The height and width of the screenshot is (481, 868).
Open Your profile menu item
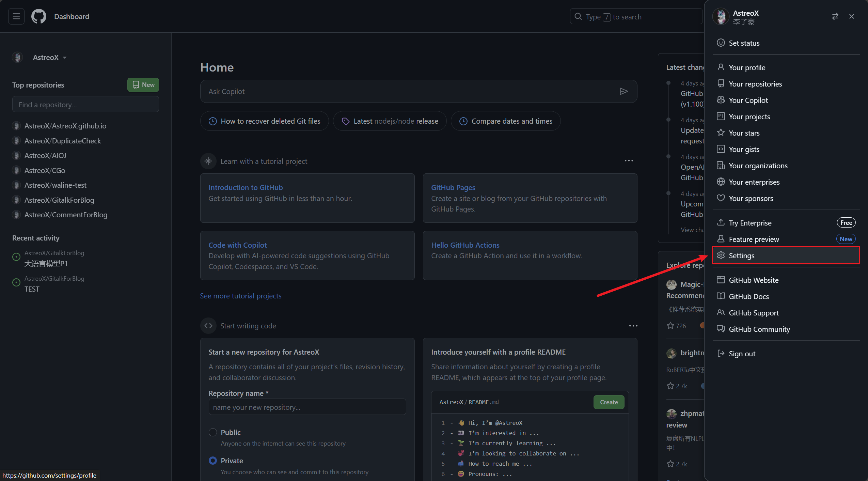786,67
